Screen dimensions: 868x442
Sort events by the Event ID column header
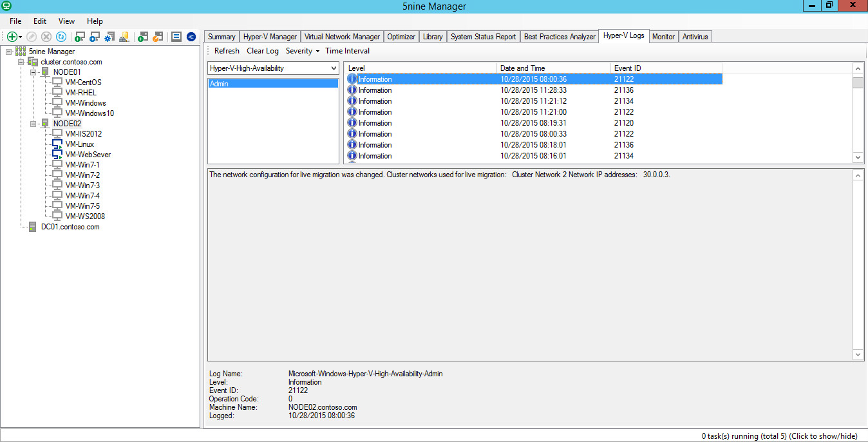tap(666, 68)
